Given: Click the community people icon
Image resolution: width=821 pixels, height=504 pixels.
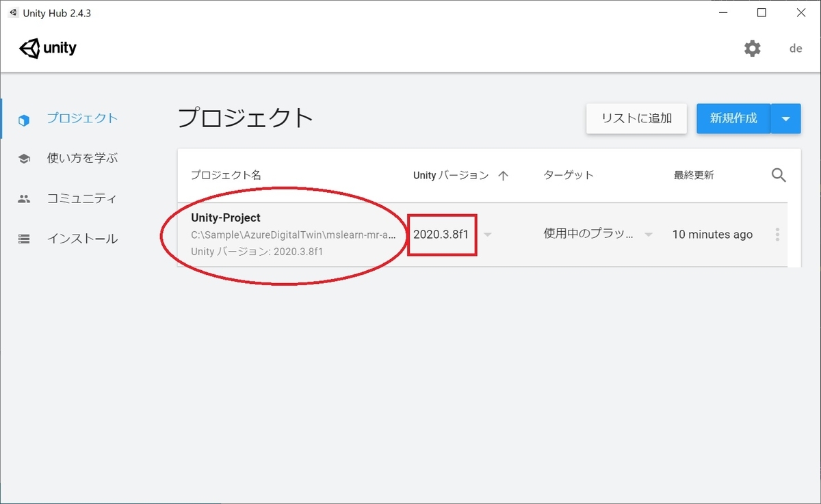Looking at the screenshot, I should point(24,199).
